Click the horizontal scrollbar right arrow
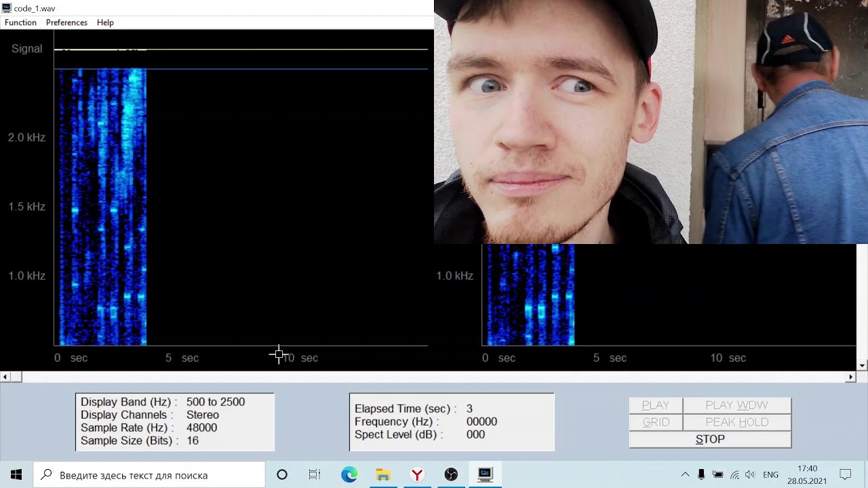This screenshot has width=868, height=488. 851,377
